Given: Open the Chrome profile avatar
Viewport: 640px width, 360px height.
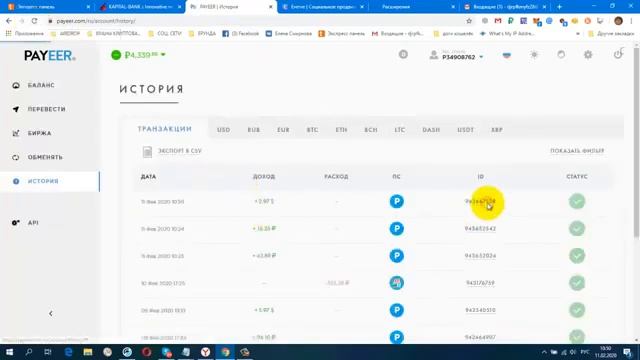Looking at the screenshot, I should (618, 21).
